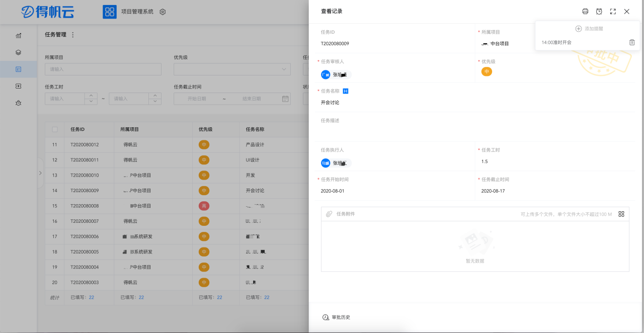Decrease the minimum 任务工时 stepper value
This screenshot has height=333, width=644.
click(x=91, y=102)
